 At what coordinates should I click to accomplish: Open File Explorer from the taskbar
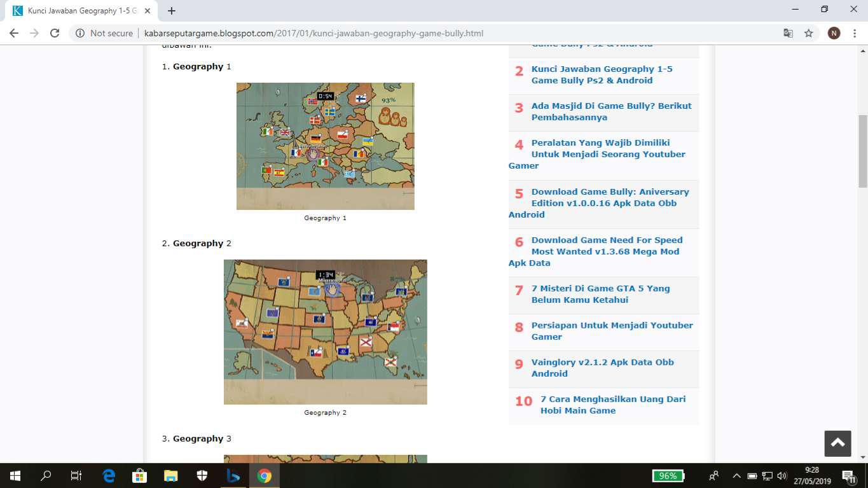171,476
